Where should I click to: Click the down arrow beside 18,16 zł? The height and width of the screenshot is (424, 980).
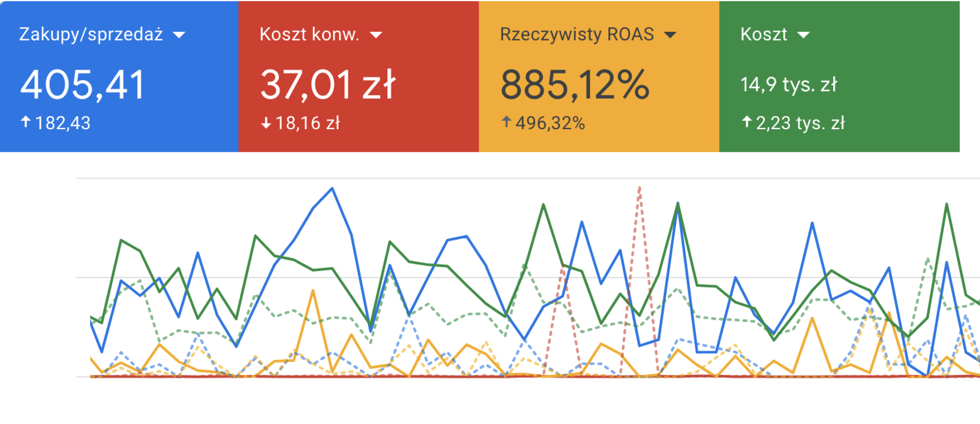pyautogui.click(x=266, y=123)
